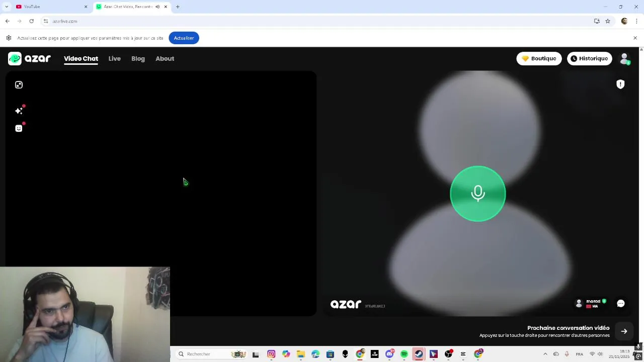
Task: Click the webcam overlay thumbnail
Action: pyautogui.click(x=85, y=314)
